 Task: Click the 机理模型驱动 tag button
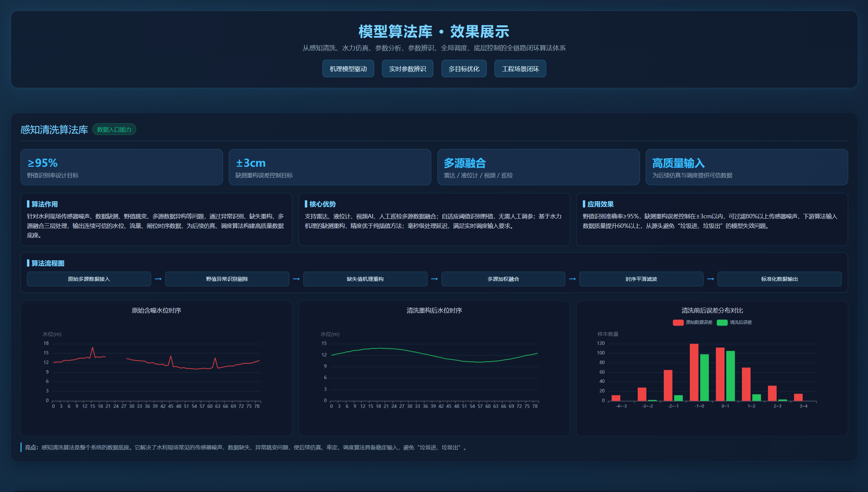348,69
